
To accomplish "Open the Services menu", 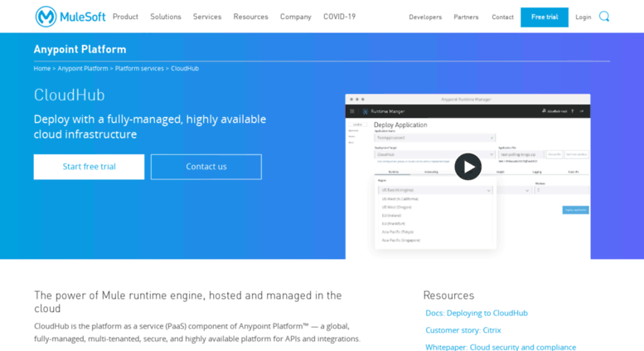I will point(207,17).
